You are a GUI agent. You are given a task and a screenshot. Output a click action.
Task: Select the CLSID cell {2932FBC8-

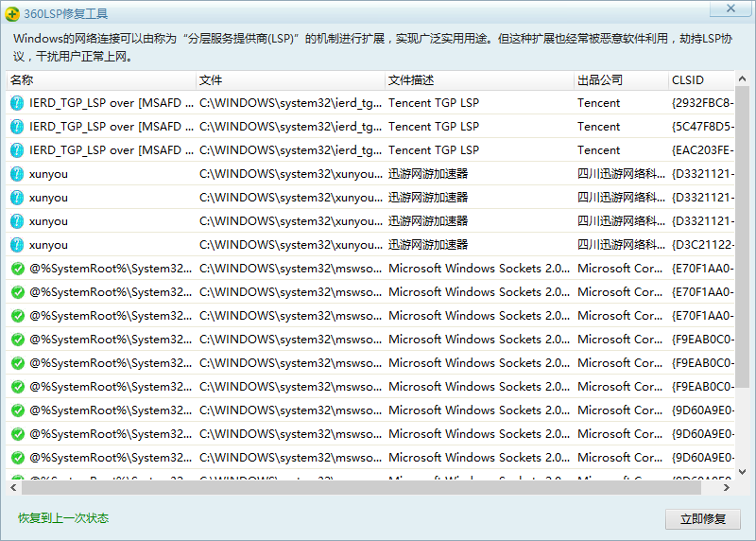[702, 103]
